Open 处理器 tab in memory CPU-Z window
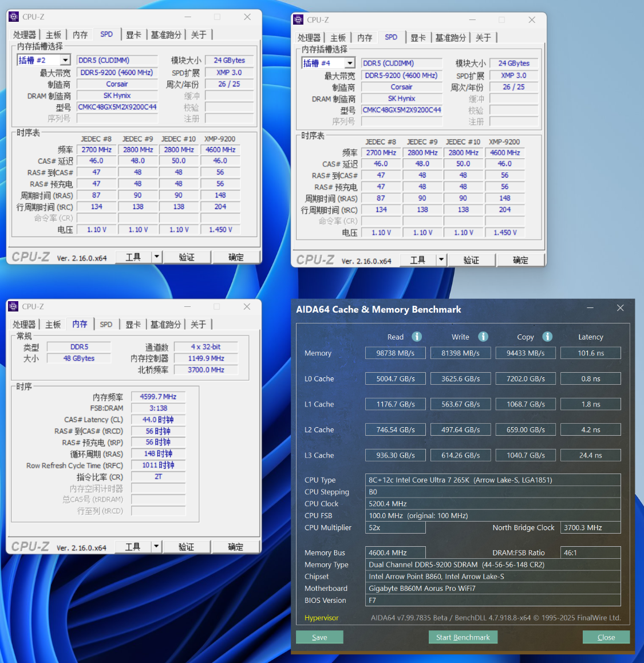Screen dimensions: 644x663 click(x=24, y=324)
